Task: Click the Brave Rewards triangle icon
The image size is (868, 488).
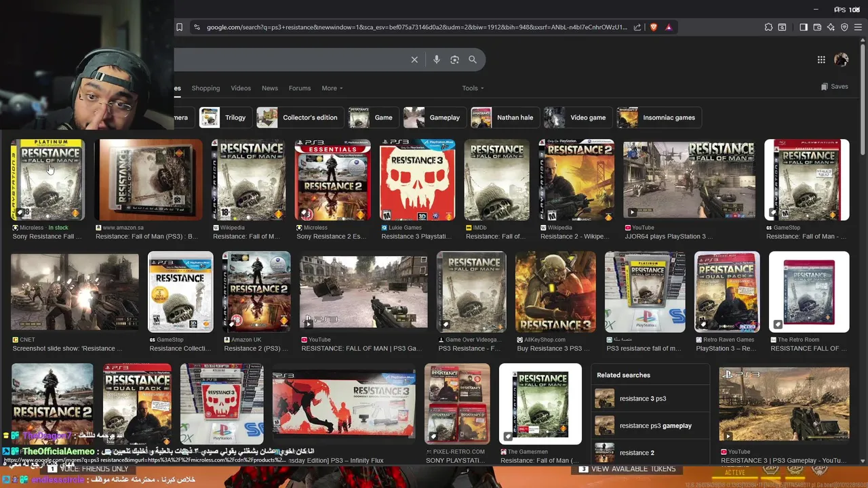Action: coord(669,27)
